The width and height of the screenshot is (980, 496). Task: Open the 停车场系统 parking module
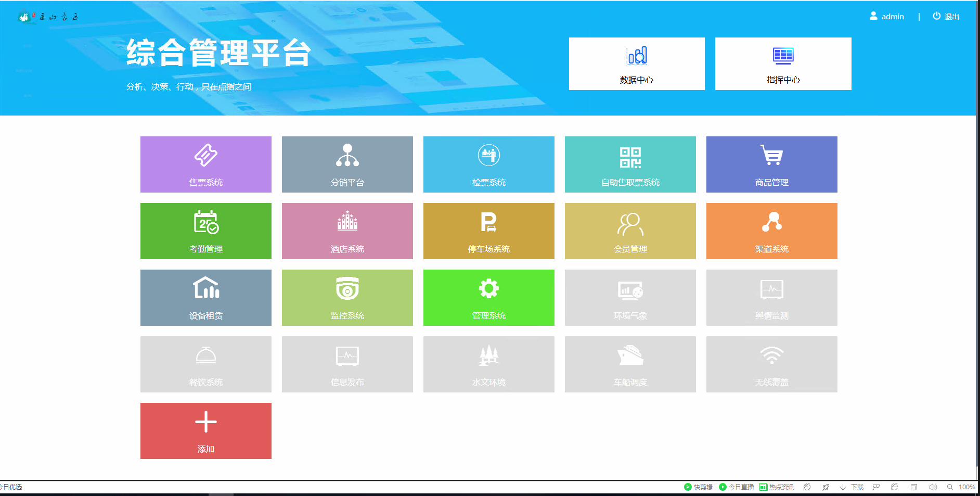click(x=488, y=231)
